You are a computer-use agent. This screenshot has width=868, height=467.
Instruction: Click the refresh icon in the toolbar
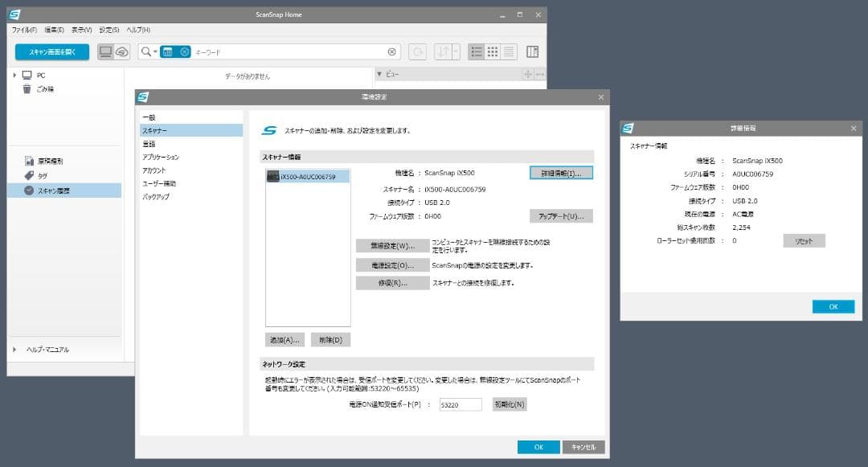click(x=417, y=51)
